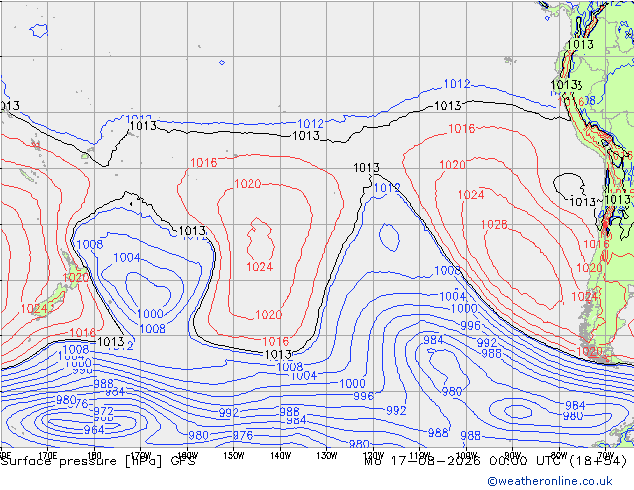
Task: Click the blue 1012 label above black 1013 near Peru
Action: (457, 84)
